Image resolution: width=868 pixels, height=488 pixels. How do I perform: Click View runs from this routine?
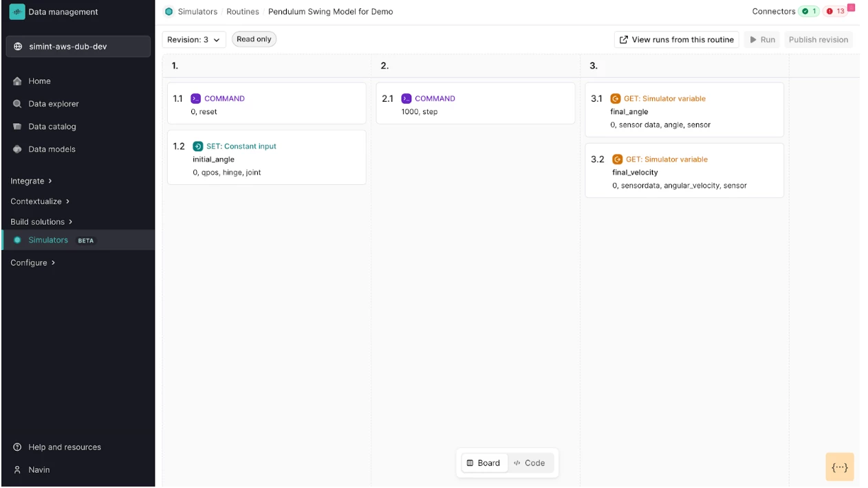pos(677,40)
